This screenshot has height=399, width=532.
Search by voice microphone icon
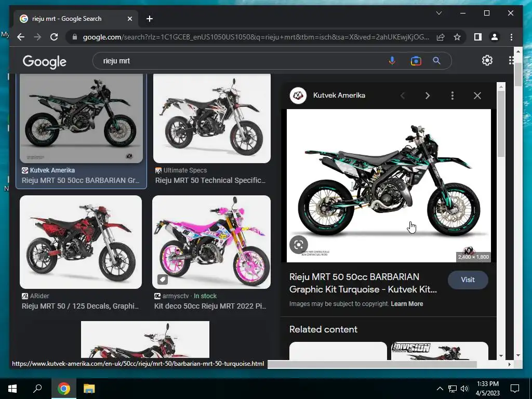pyautogui.click(x=392, y=61)
